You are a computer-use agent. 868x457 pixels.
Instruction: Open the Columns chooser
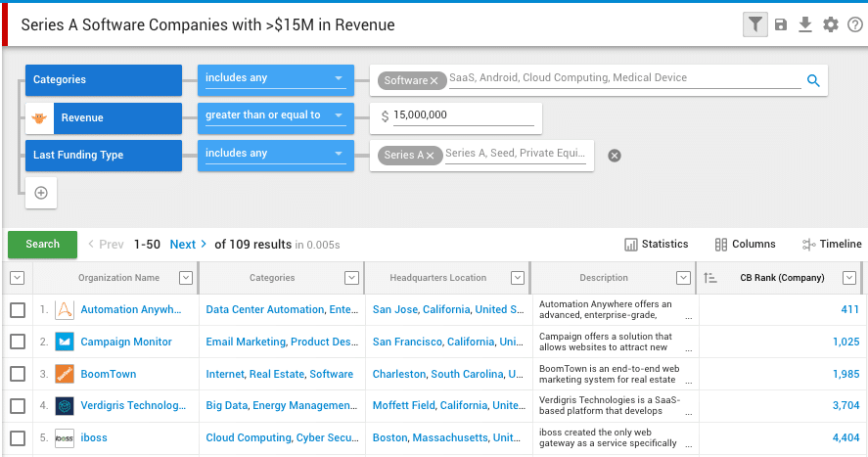[745, 244]
